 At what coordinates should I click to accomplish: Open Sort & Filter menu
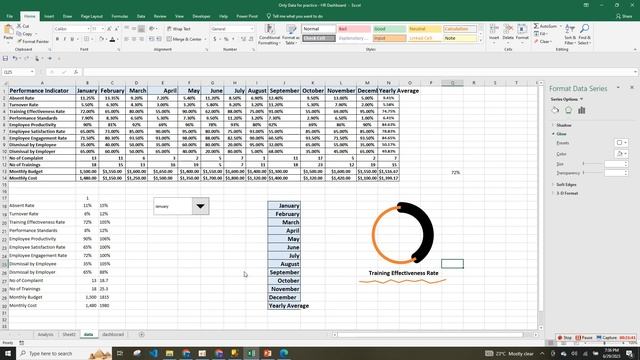click(570, 34)
